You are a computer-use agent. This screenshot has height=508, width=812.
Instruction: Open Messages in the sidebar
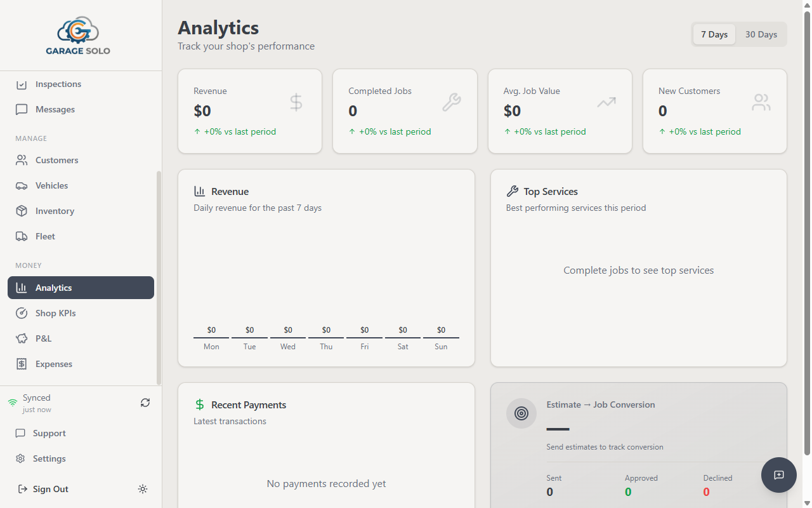click(x=81, y=109)
